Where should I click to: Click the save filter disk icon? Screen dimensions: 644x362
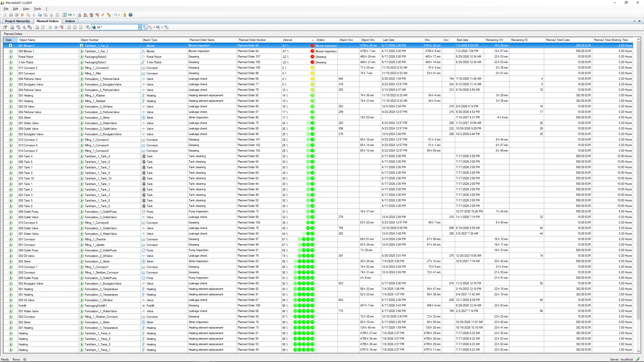click(158, 27)
